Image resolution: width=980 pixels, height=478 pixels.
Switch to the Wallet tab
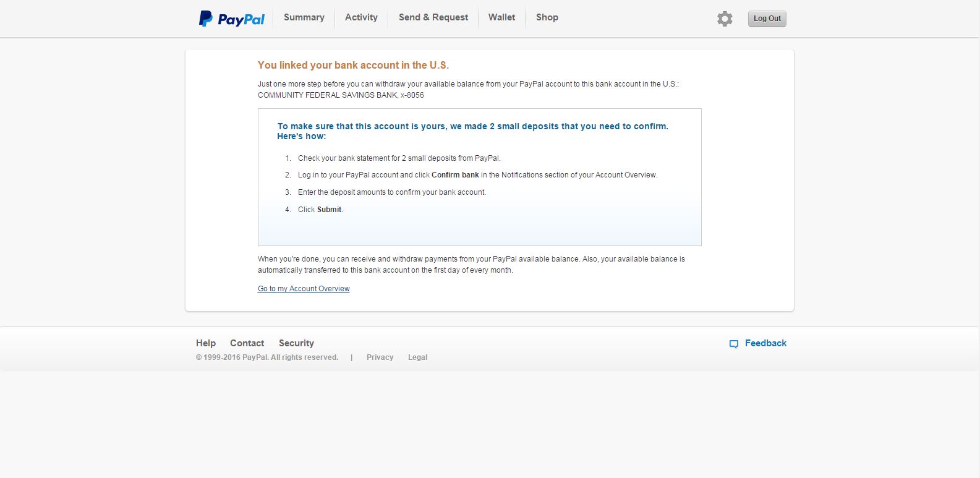[501, 17]
